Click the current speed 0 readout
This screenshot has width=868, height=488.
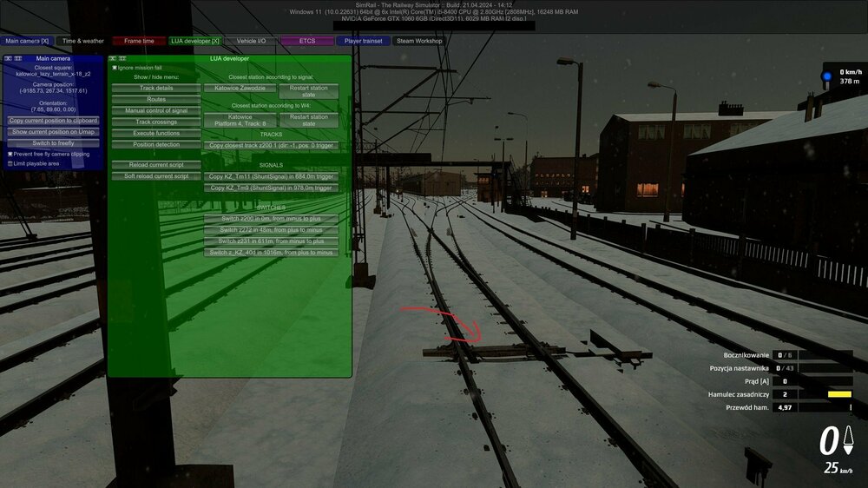tap(829, 441)
